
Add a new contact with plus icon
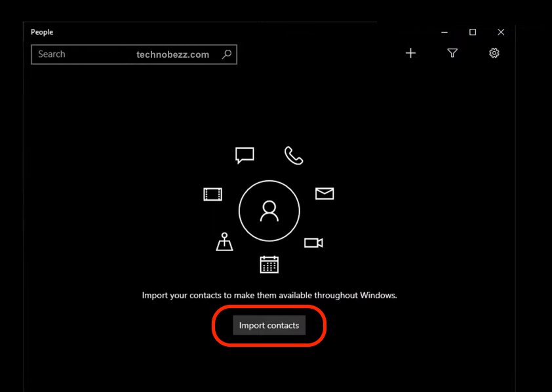point(410,53)
